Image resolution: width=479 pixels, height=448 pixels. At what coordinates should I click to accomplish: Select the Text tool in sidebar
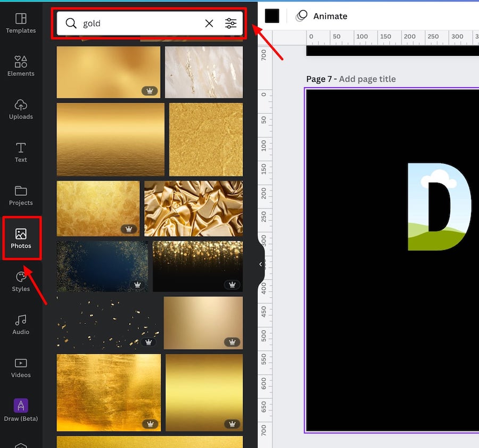[21, 152]
